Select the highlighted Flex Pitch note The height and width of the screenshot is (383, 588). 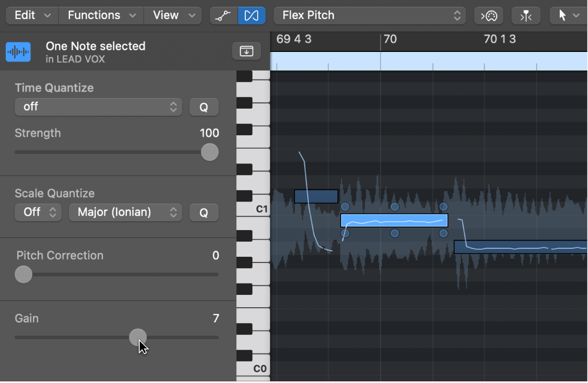394,221
